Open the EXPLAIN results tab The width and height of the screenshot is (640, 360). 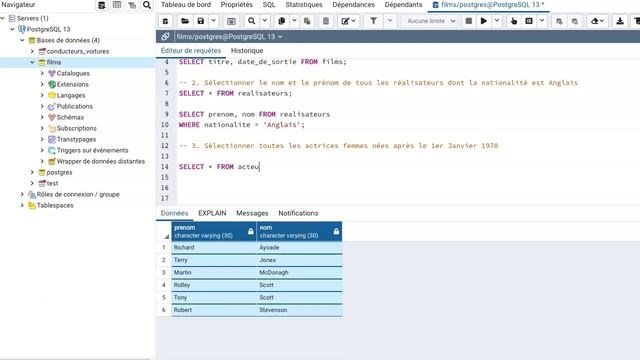coord(212,213)
